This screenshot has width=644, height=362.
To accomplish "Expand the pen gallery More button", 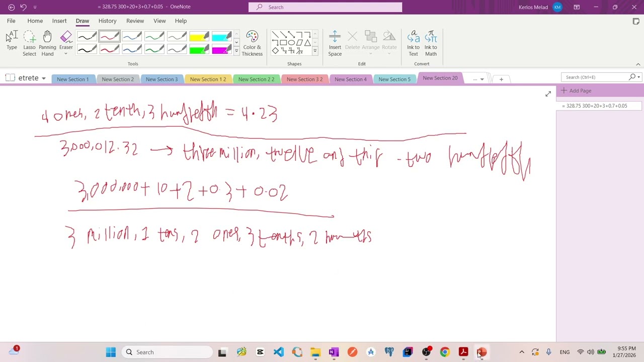I will coord(236,51).
